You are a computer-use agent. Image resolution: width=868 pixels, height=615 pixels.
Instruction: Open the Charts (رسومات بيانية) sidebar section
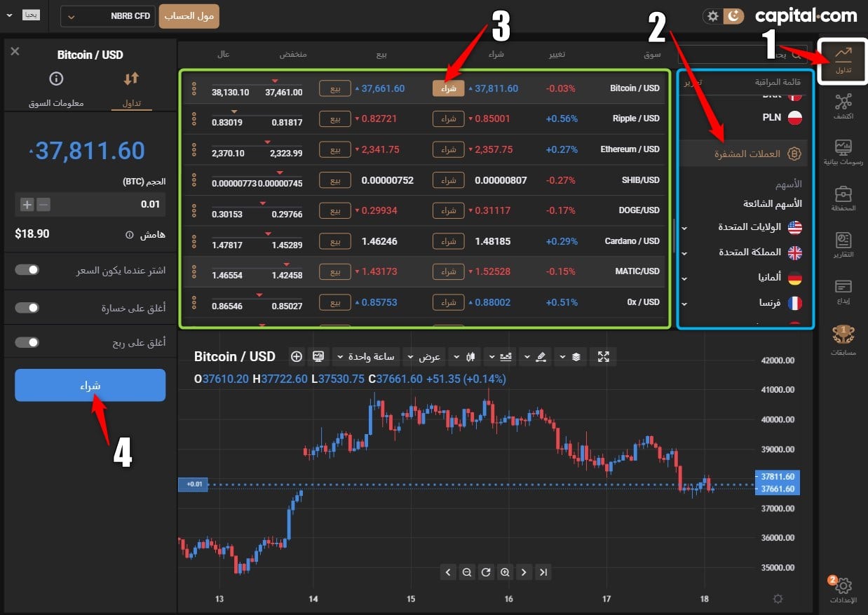tap(843, 152)
